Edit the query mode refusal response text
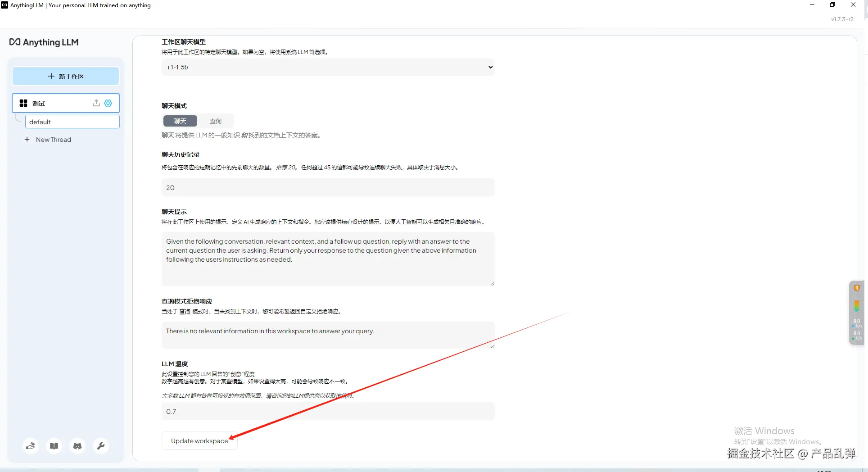 click(328, 335)
